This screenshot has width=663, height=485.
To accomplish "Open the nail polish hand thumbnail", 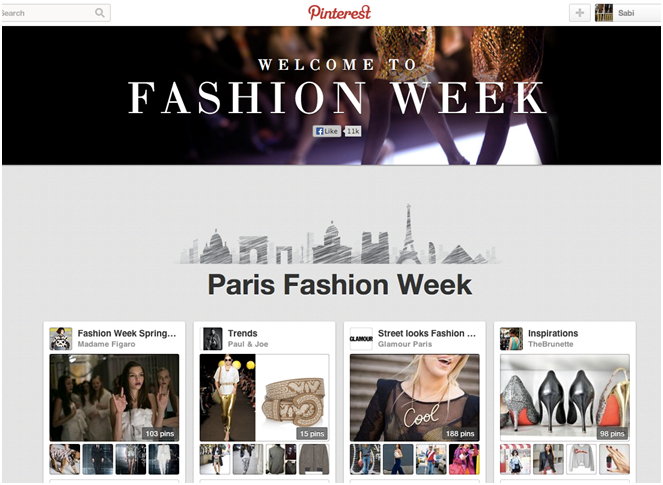I will [x=614, y=459].
